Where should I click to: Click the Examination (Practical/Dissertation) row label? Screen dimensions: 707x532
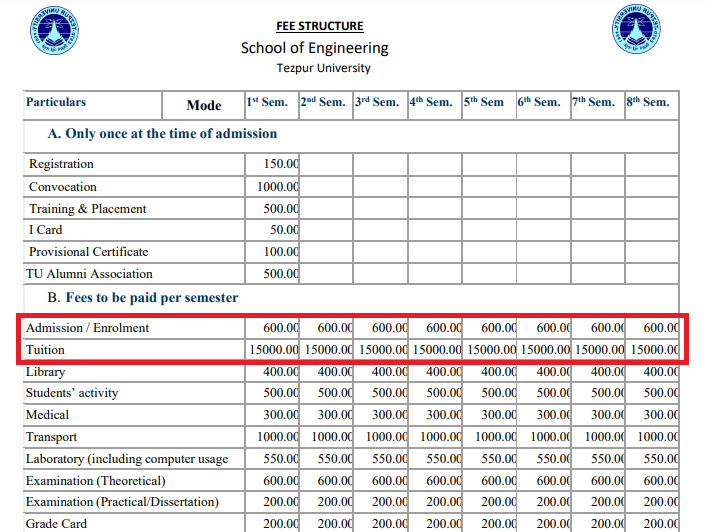click(122, 502)
